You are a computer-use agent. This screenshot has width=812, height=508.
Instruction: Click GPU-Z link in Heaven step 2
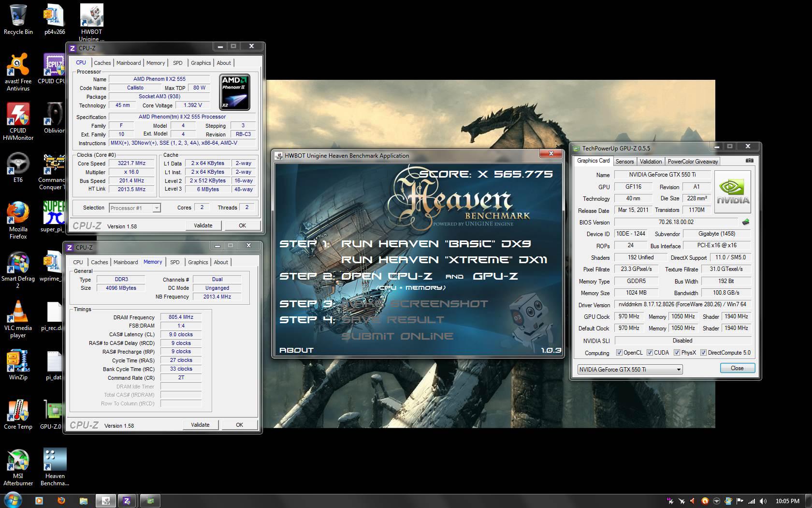[495, 276]
